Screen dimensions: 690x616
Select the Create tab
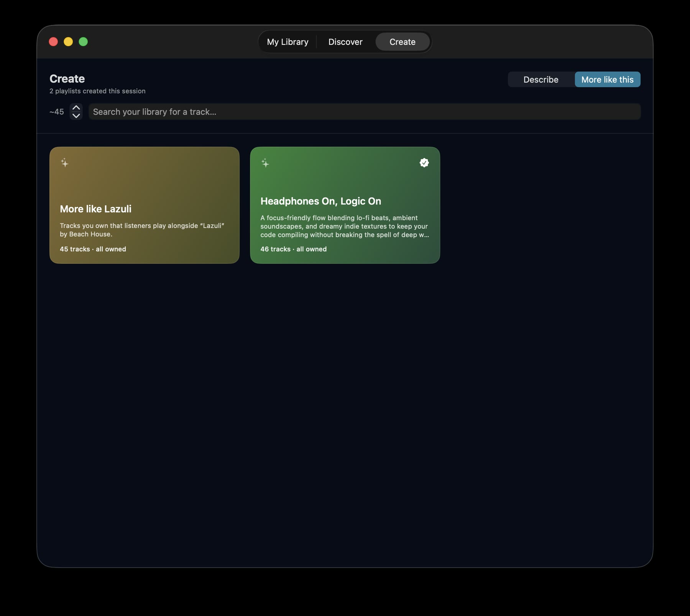click(x=402, y=42)
